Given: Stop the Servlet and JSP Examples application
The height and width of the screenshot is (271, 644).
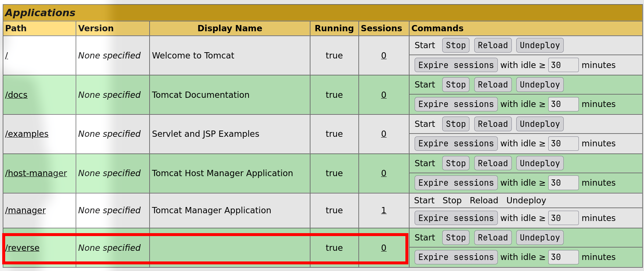Looking at the screenshot, I should pyautogui.click(x=456, y=124).
